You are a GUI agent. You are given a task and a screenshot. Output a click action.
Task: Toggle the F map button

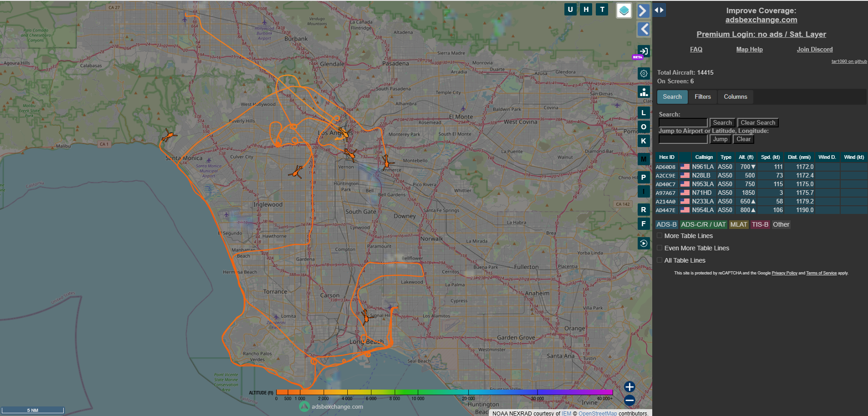point(644,224)
